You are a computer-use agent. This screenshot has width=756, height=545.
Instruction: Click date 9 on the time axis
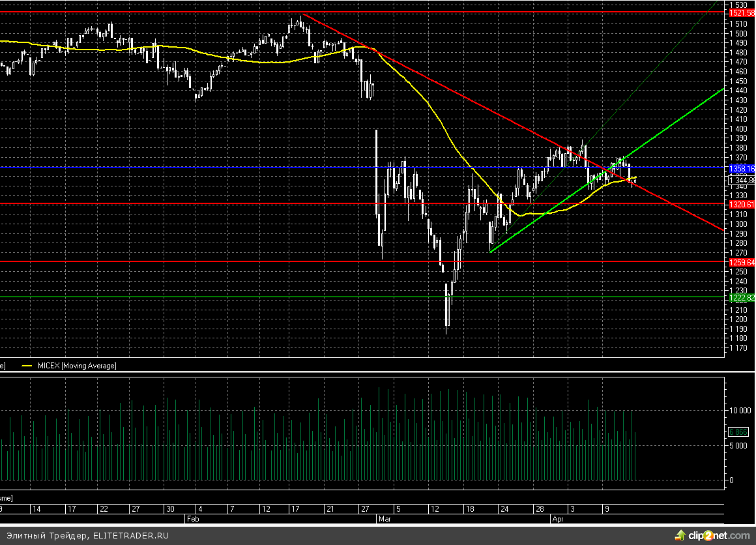coord(605,508)
